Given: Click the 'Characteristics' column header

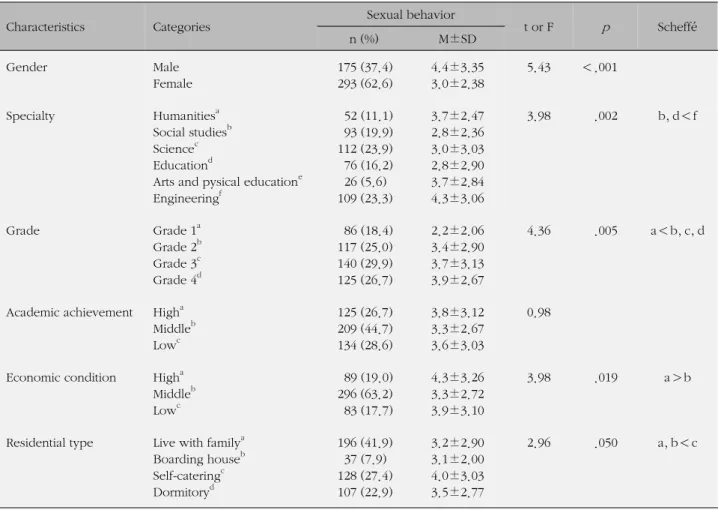Looking at the screenshot, I should [x=45, y=27].
